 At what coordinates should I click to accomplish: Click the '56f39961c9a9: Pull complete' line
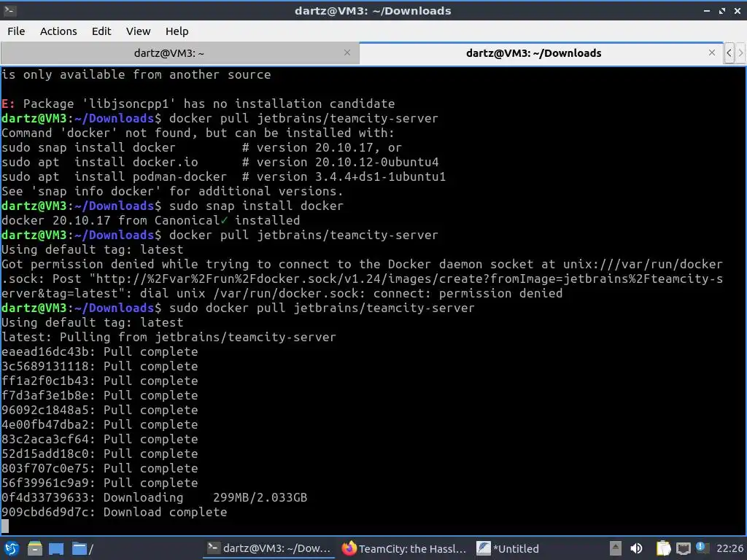(99, 483)
